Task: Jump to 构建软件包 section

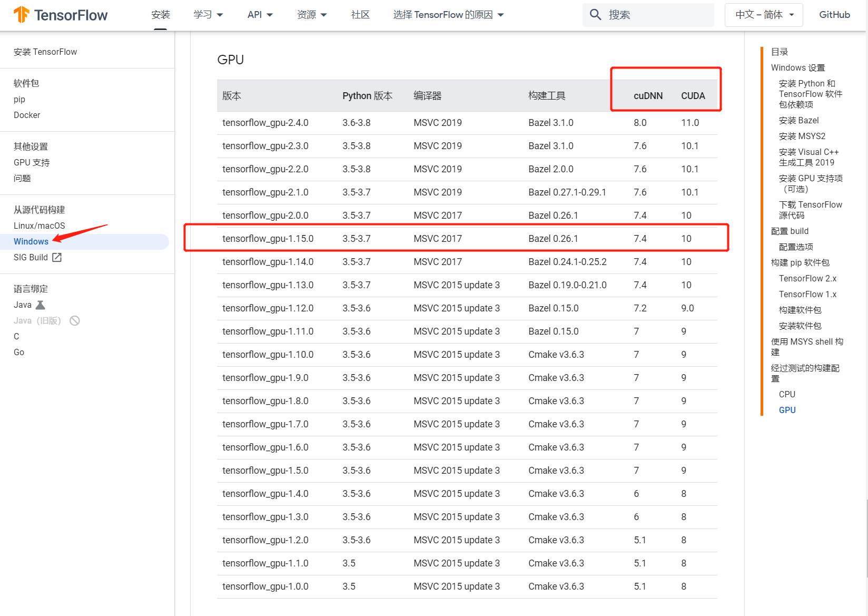Action: click(x=800, y=310)
